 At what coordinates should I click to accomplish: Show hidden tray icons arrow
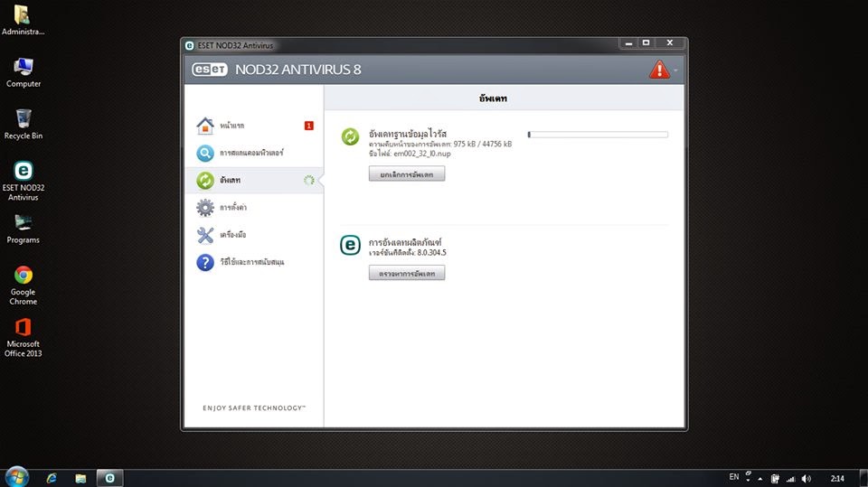[760, 479]
